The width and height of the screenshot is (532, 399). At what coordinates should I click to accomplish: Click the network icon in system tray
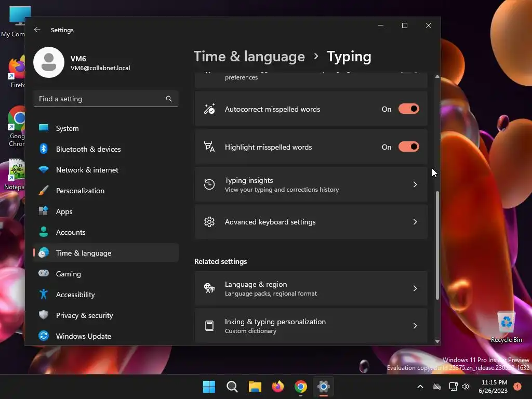pos(453,387)
